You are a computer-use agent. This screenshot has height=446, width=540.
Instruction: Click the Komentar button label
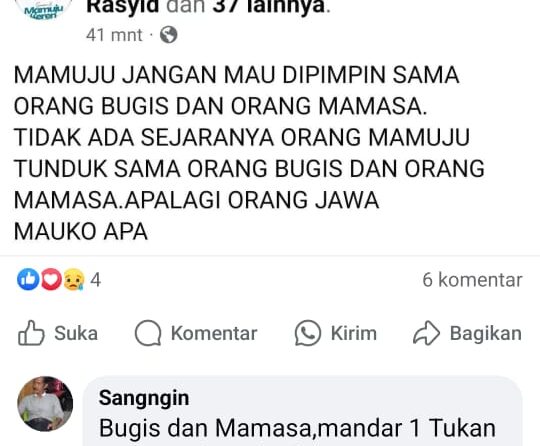coord(214,333)
